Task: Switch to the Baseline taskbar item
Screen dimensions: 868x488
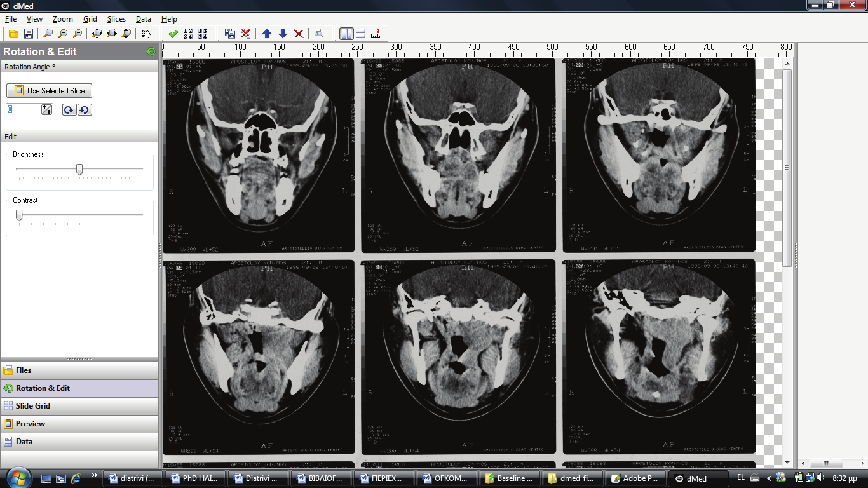Action: point(511,478)
